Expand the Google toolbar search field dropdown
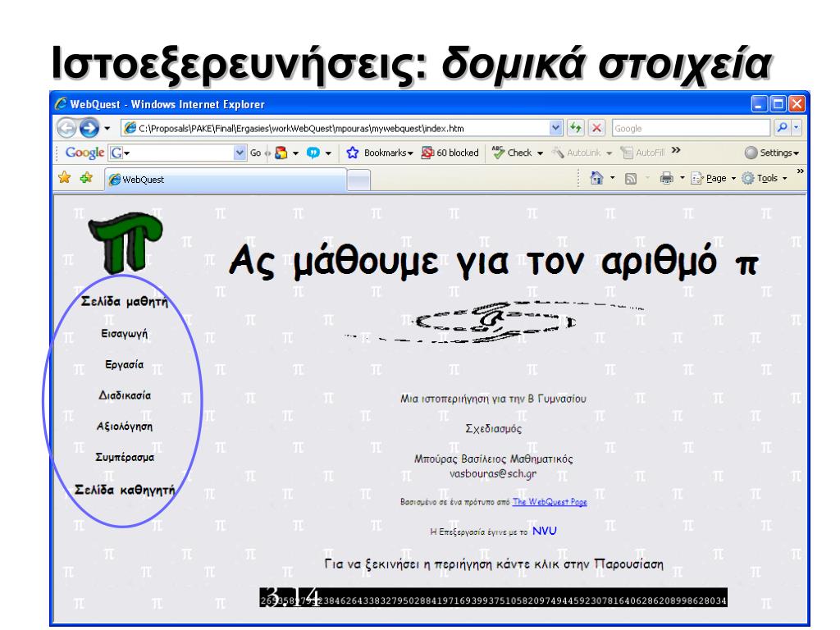The width and height of the screenshot is (840, 630). [x=240, y=153]
